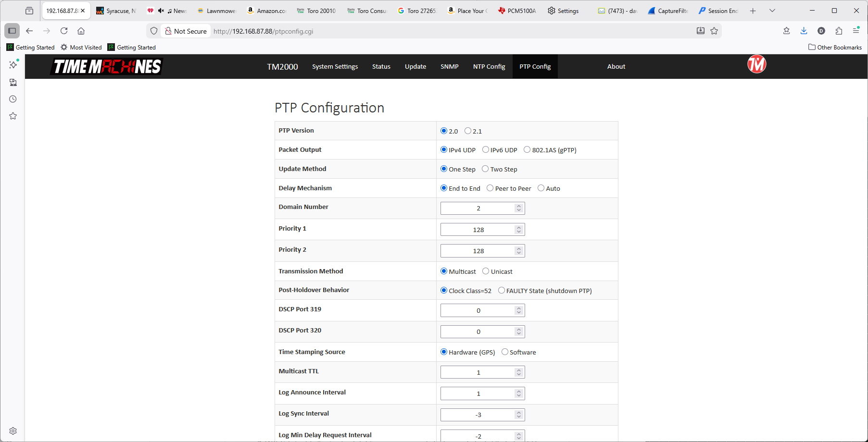Click the Home icon in the toolbar
Screen dimensions: 868x442
(x=81, y=31)
